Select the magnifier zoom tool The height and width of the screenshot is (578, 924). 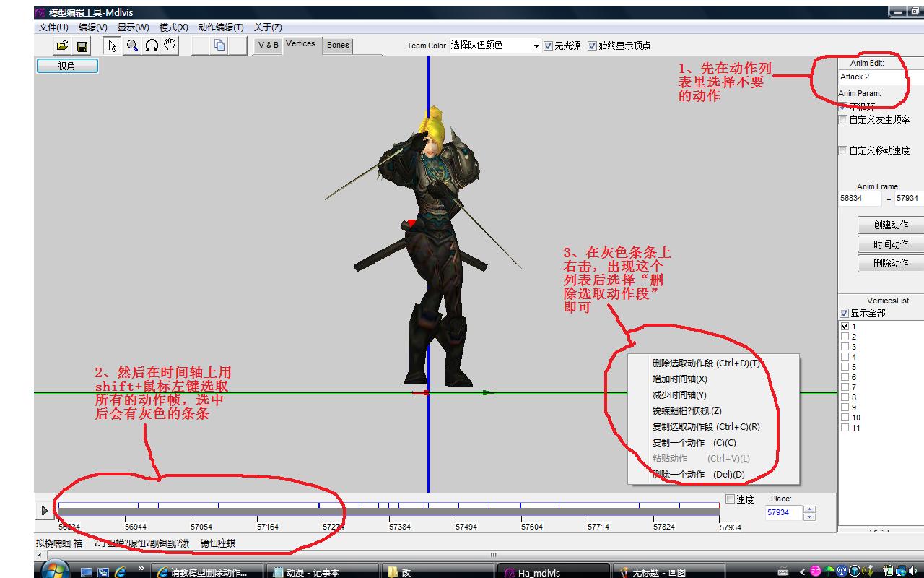tap(131, 46)
